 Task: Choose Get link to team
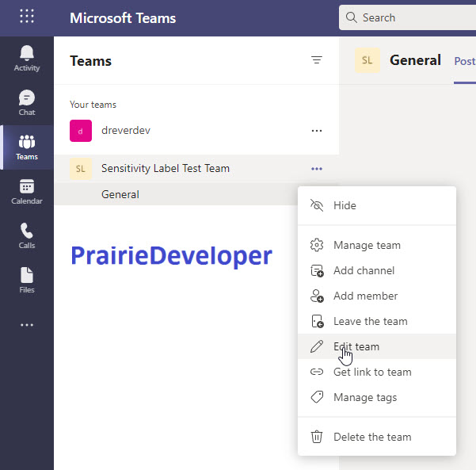(377, 372)
